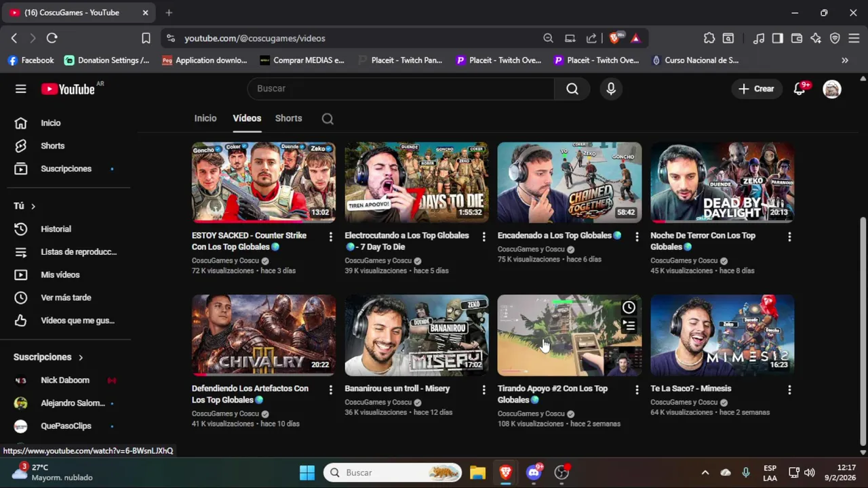Click the browser address bar URL

point(255,39)
